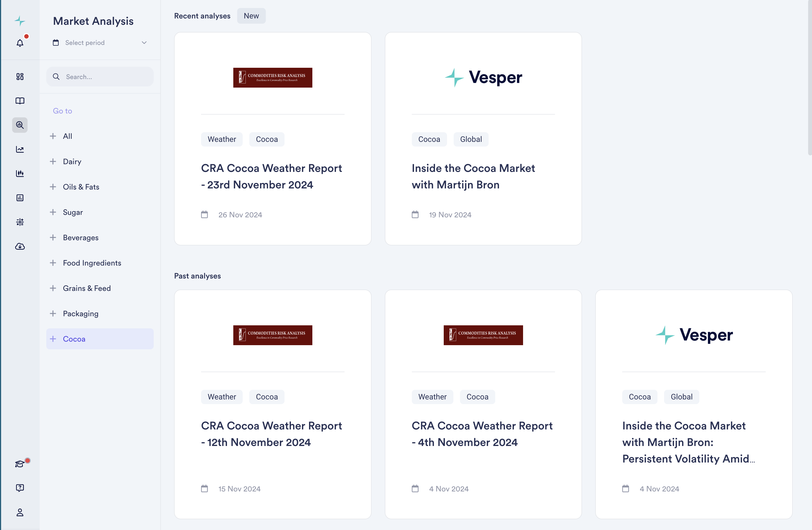The image size is (812, 530).
Task: Click Commodities Risk Analysis logo on 23rd November card
Action: [x=273, y=78]
